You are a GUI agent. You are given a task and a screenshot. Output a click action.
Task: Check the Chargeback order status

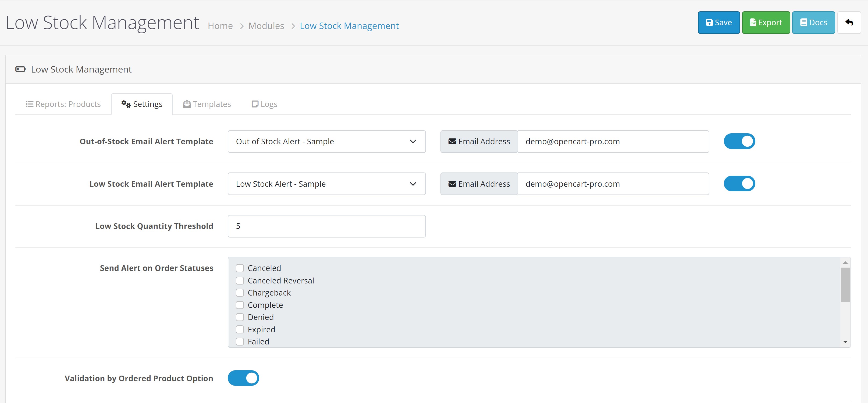tap(240, 293)
